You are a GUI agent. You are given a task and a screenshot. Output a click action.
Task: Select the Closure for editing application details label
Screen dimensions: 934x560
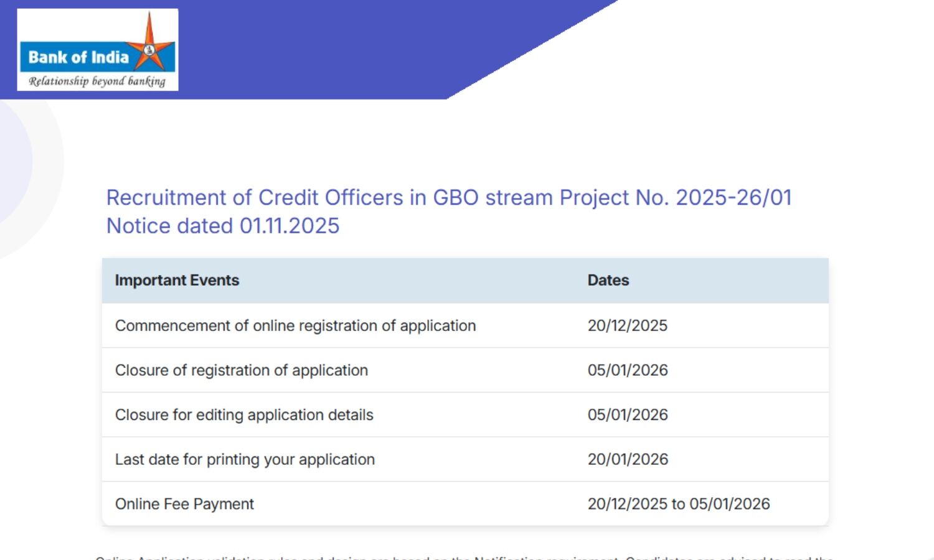tap(244, 415)
